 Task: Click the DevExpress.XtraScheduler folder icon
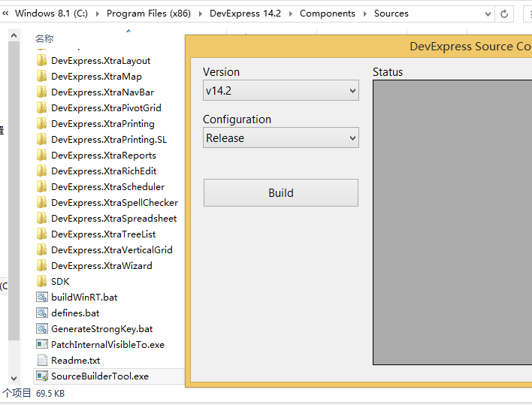coord(42,187)
